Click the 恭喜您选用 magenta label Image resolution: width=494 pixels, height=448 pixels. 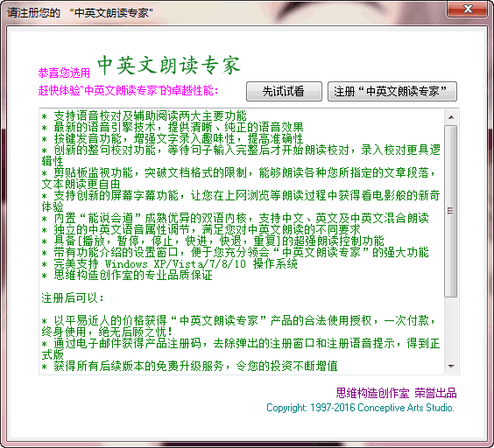[x=64, y=73]
